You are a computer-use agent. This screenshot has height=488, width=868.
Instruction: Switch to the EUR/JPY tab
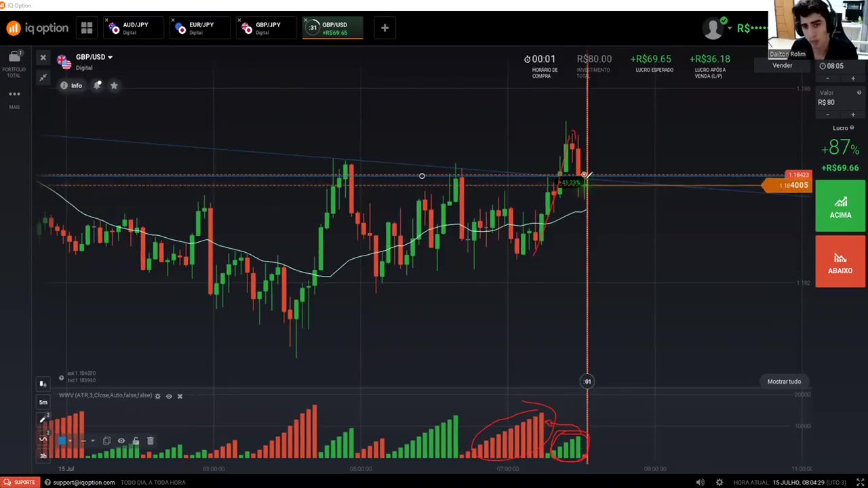tap(201, 28)
